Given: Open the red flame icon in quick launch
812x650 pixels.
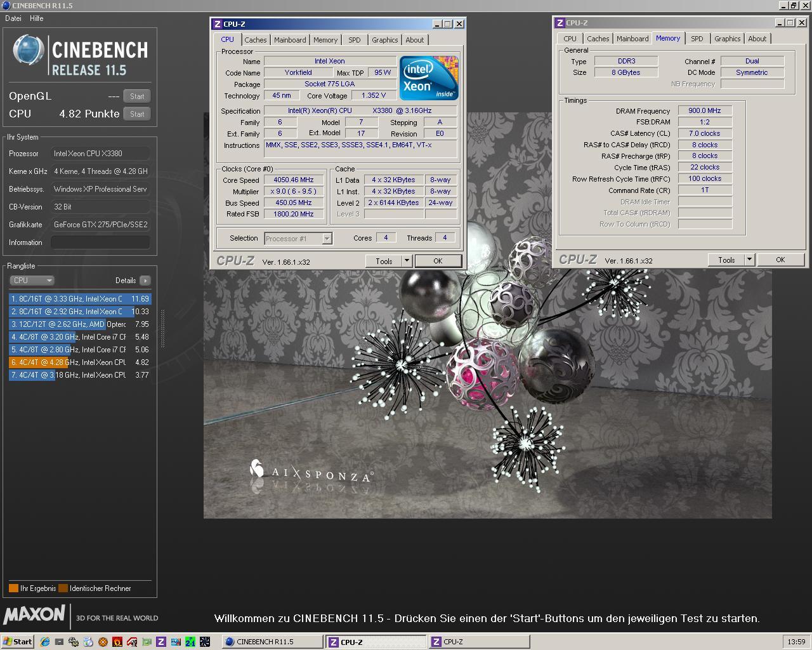Looking at the screenshot, I should click(117, 642).
